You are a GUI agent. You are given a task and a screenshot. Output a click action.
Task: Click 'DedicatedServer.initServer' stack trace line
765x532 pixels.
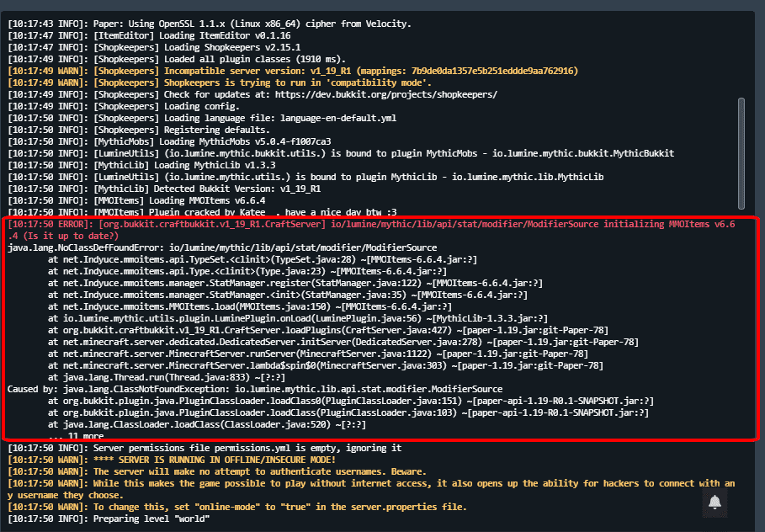tap(343, 342)
